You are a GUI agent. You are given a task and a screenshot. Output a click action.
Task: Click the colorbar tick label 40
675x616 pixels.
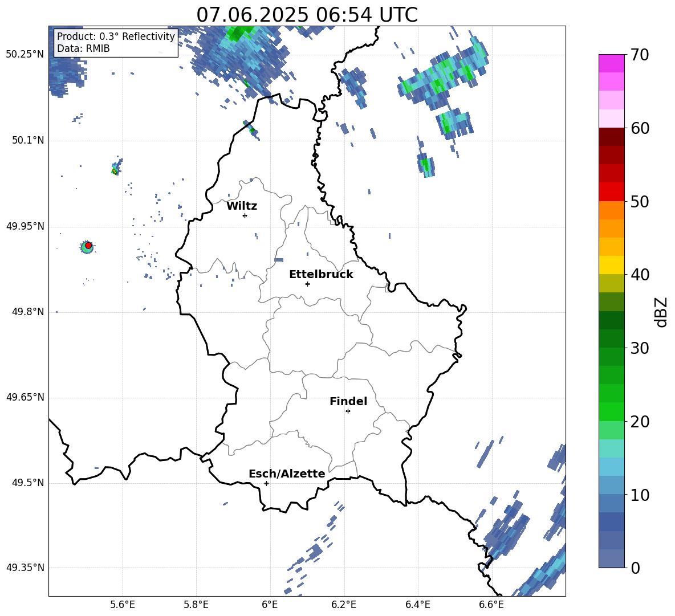639,275
